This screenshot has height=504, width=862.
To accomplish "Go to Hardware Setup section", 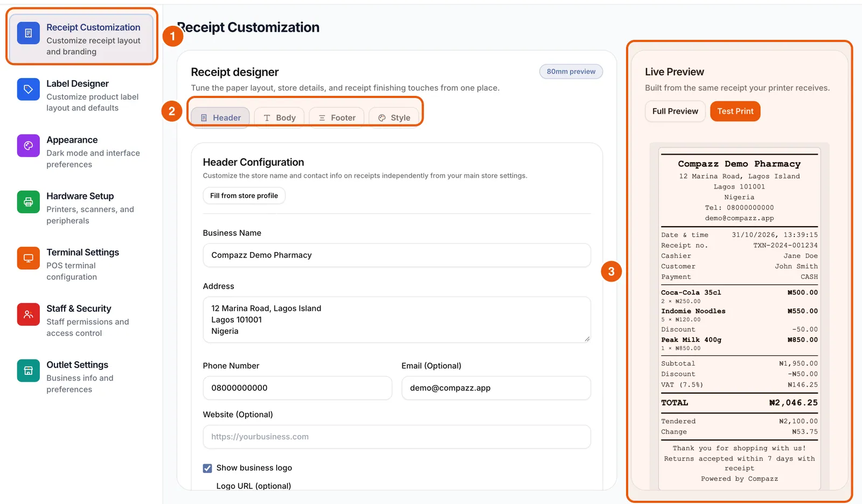I will point(82,208).
